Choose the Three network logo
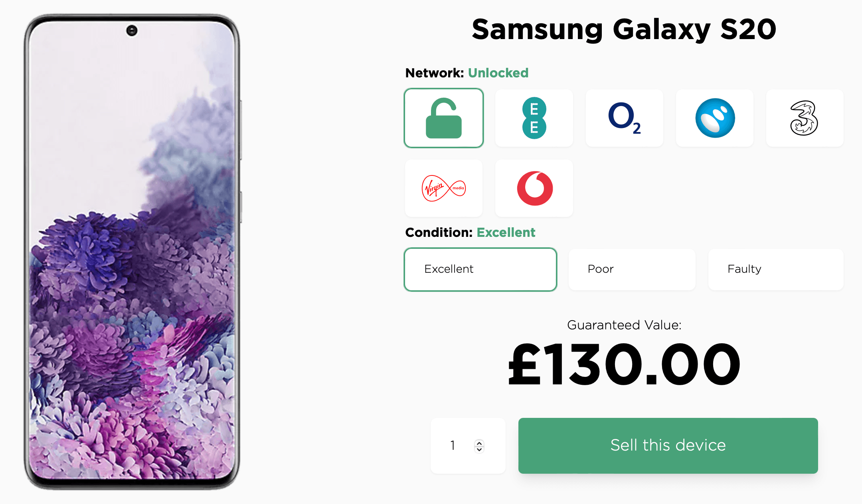The height and width of the screenshot is (504, 862). point(805,118)
